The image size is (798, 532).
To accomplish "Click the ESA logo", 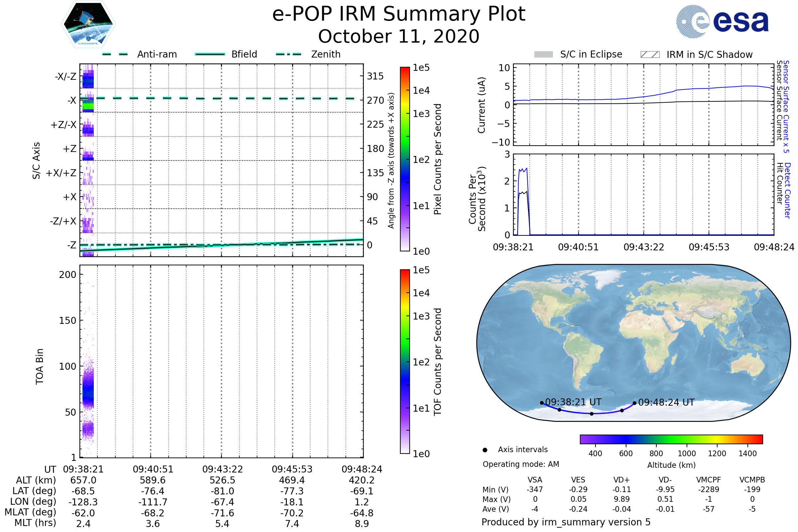I will [722, 22].
